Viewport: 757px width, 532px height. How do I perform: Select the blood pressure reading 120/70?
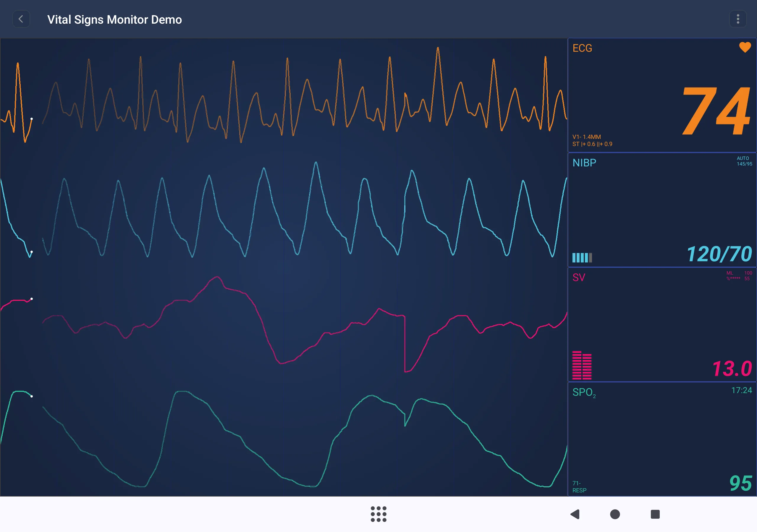(x=719, y=254)
